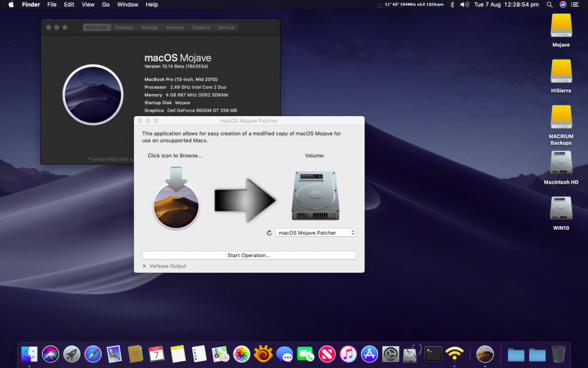The height and width of the screenshot is (368, 588).
Task: Open the Finder menu in the menu bar
Action: click(x=31, y=5)
